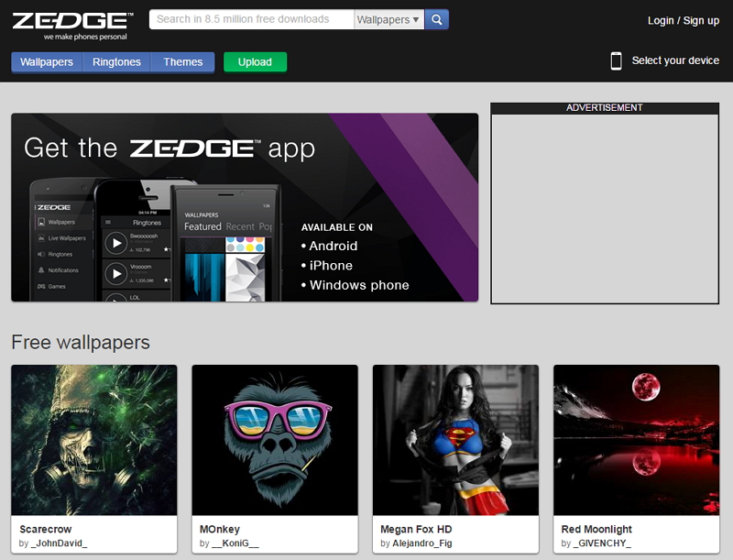
Task: Choose Select your device link
Action: tap(675, 60)
